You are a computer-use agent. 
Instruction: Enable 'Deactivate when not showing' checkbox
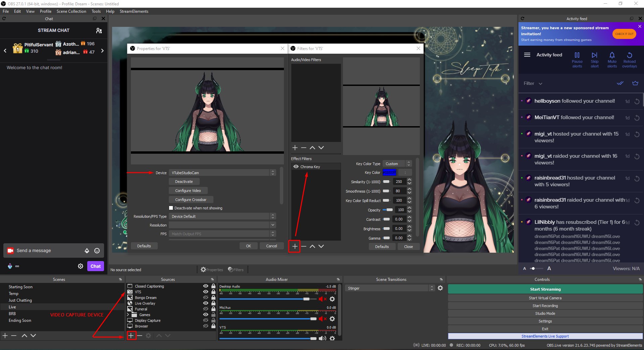pyautogui.click(x=171, y=208)
